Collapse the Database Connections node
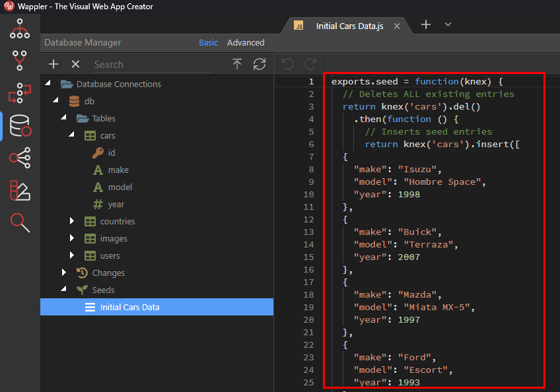The width and height of the screenshot is (560, 392). tap(48, 83)
